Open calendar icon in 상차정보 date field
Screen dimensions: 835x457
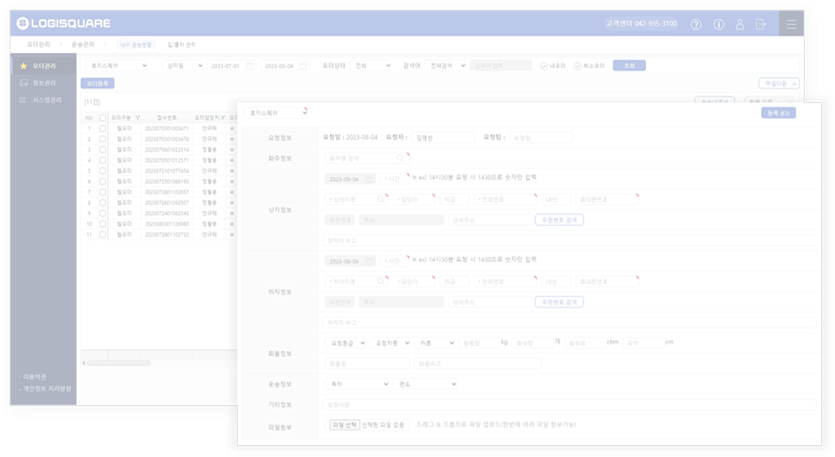click(x=368, y=179)
